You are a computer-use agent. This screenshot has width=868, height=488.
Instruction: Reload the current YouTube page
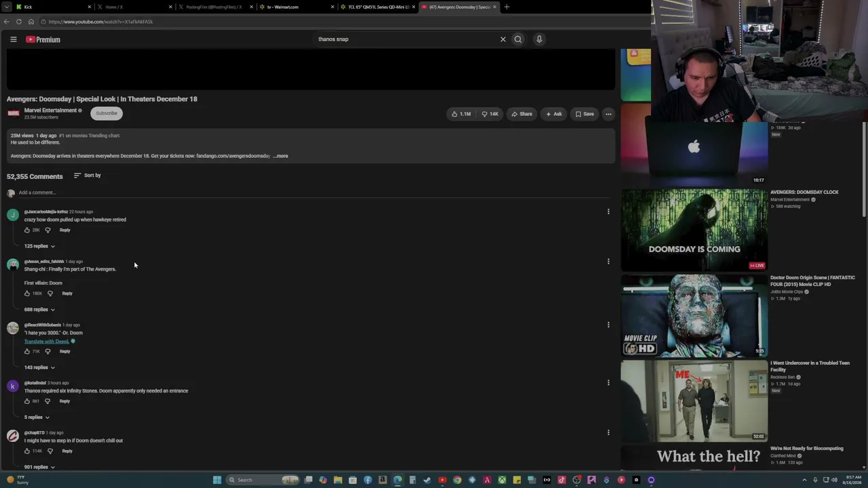coord(19,22)
